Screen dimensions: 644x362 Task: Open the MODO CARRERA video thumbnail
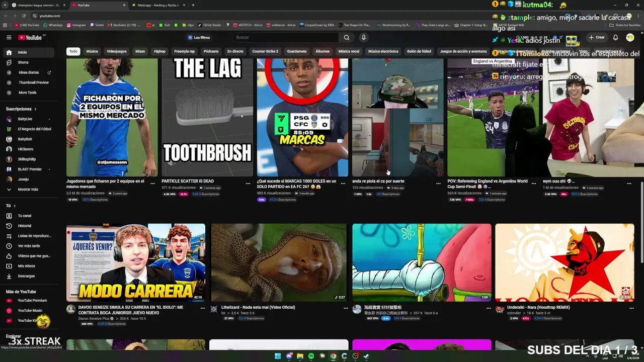pos(136,262)
